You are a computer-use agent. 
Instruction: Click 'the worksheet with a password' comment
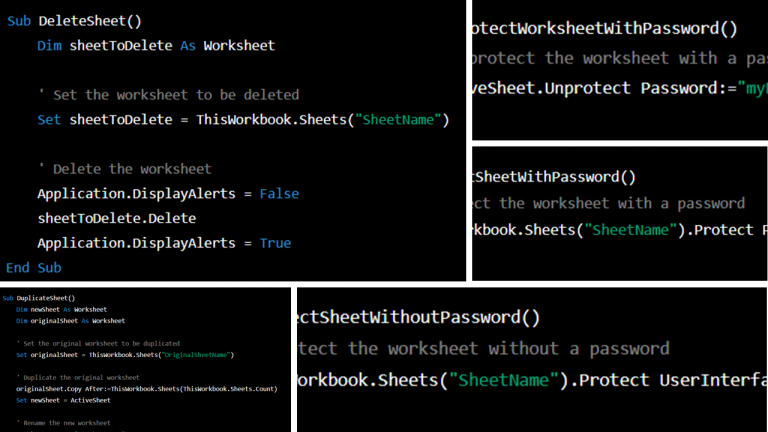622,203
